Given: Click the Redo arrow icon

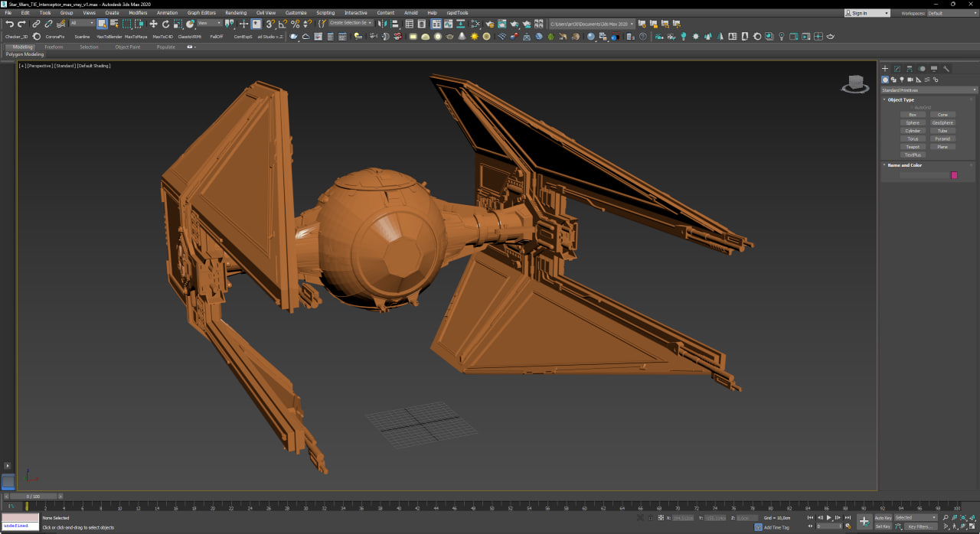Looking at the screenshot, I should click(x=21, y=24).
